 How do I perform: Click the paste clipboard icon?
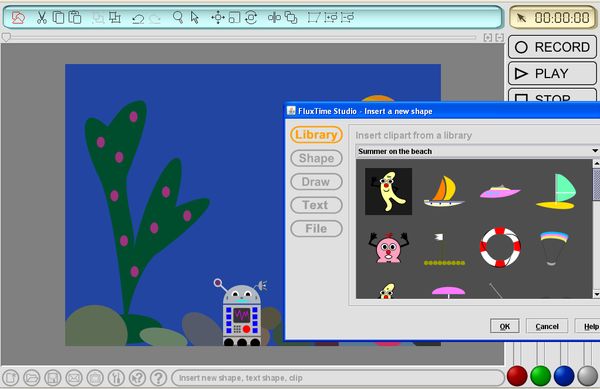pyautogui.click(x=75, y=18)
